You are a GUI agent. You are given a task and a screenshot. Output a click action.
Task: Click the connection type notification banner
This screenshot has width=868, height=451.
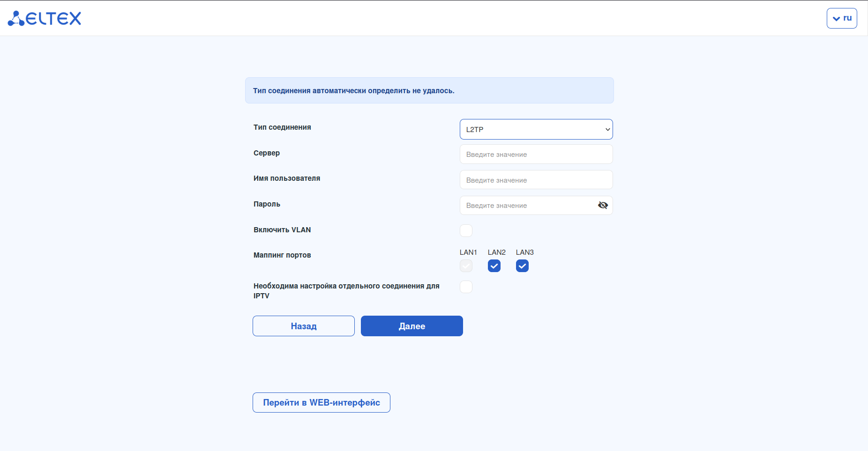429,90
